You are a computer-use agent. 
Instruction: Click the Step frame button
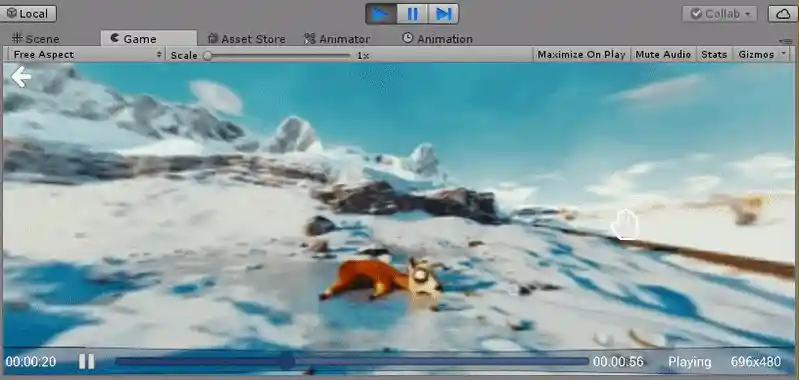point(443,14)
